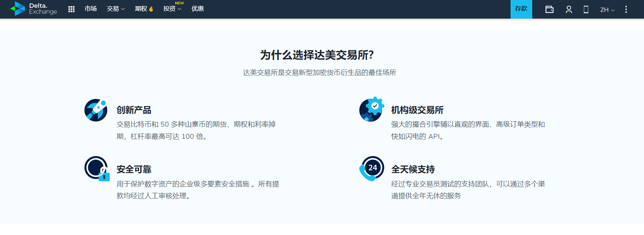Image resolution: width=644 pixels, height=235 pixels.
Task: Click the description mentioning 100 倍 leverage
Action: pos(196,130)
